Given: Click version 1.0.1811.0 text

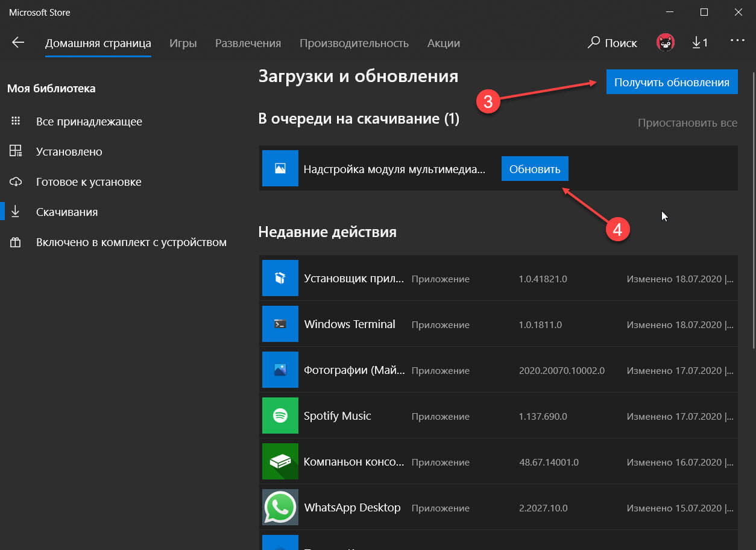Looking at the screenshot, I should point(541,324).
